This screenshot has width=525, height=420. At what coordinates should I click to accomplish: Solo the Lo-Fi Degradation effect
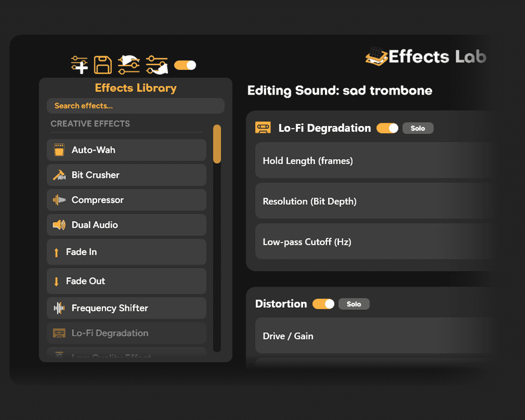[418, 128]
